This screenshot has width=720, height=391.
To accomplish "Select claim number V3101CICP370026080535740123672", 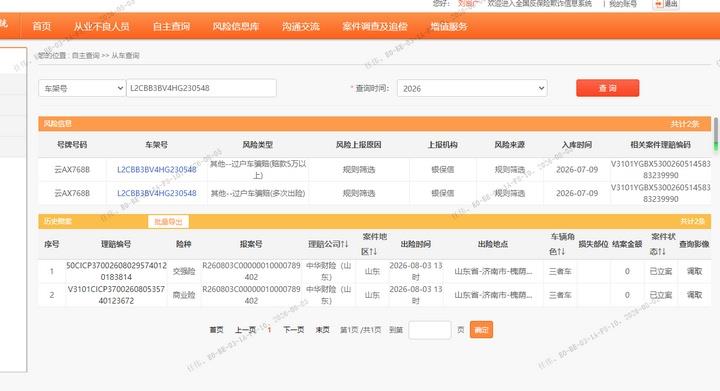I will click(x=116, y=295).
